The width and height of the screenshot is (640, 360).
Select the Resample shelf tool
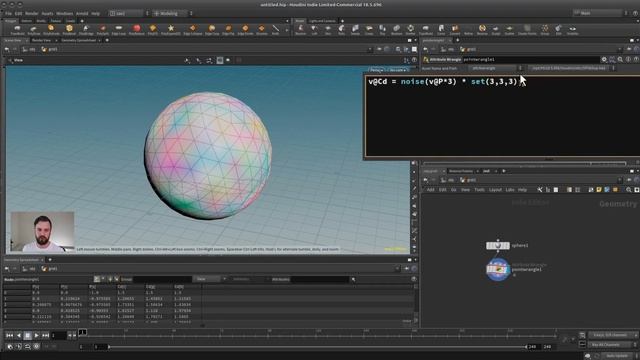(x=482, y=30)
